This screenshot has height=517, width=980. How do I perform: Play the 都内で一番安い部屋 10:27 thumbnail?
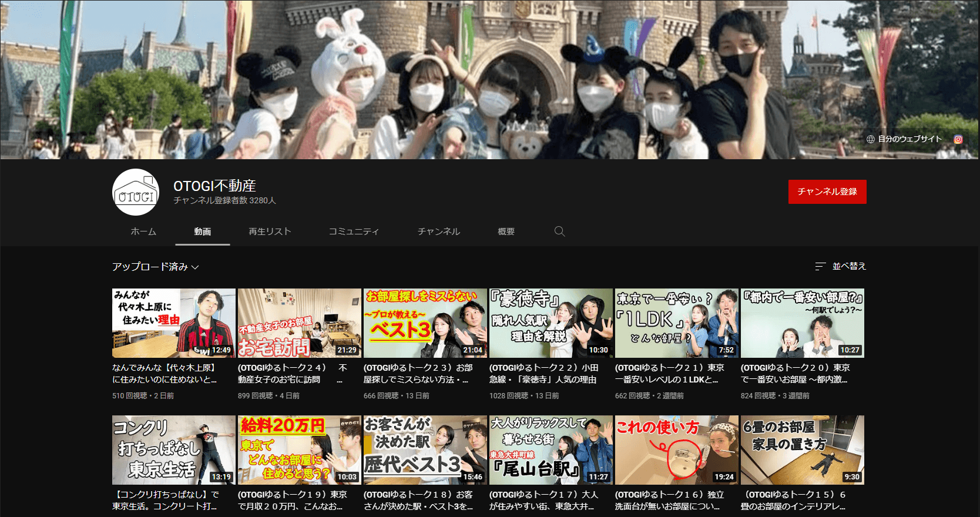click(x=803, y=323)
